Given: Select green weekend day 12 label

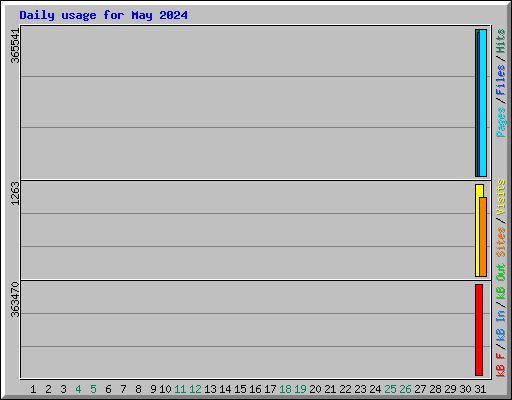Looking at the screenshot, I should tap(195, 389).
